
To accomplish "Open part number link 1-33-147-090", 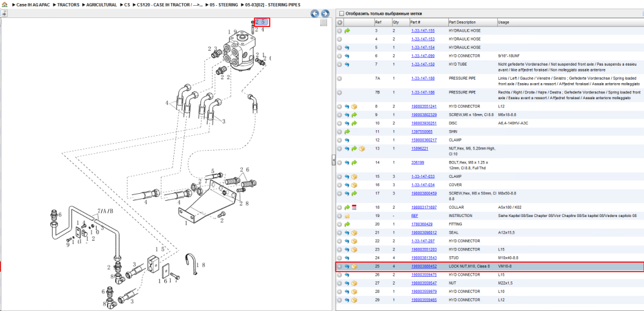I will [423, 56].
